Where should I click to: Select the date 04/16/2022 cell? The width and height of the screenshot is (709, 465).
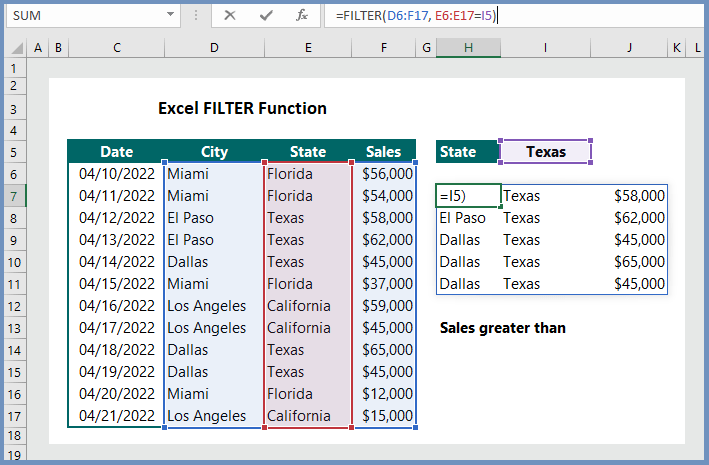(116, 306)
